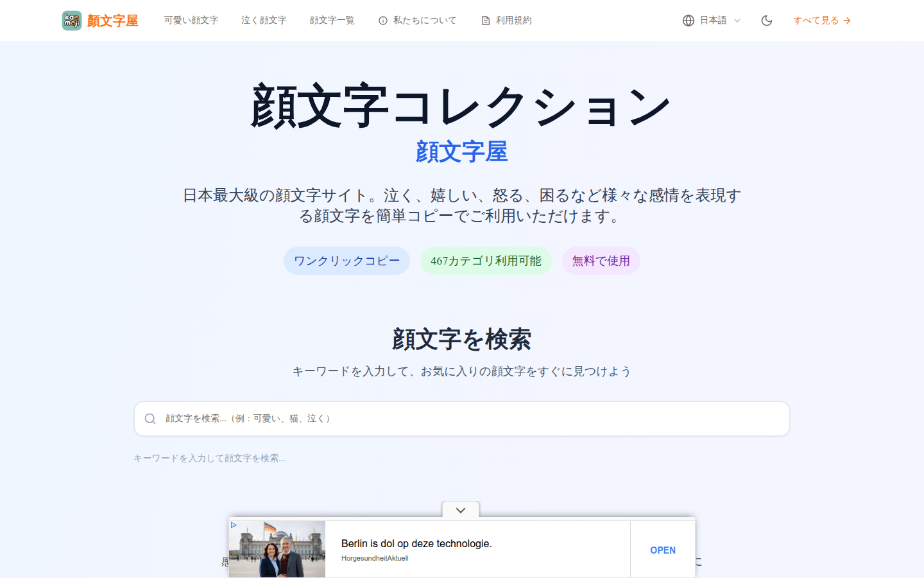Select 泣く顔文字 in the navigation
Viewport: 924px width, 578px height.
tap(264, 20)
